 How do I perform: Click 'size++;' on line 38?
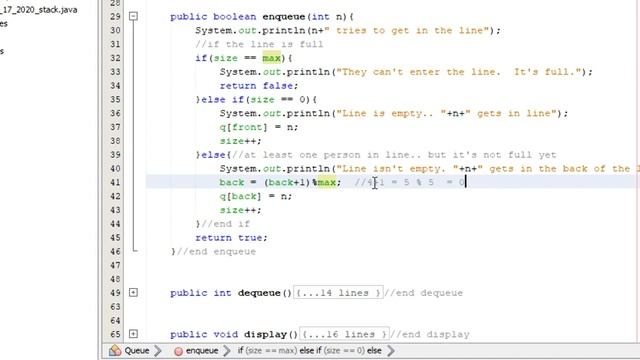click(240, 141)
